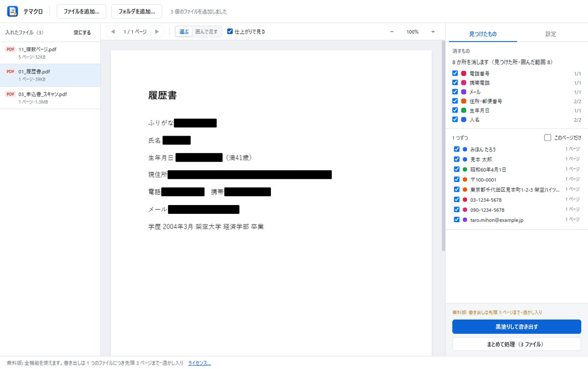
Task: Click the document view vertical scrollbar
Action: click(x=443, y=146)
